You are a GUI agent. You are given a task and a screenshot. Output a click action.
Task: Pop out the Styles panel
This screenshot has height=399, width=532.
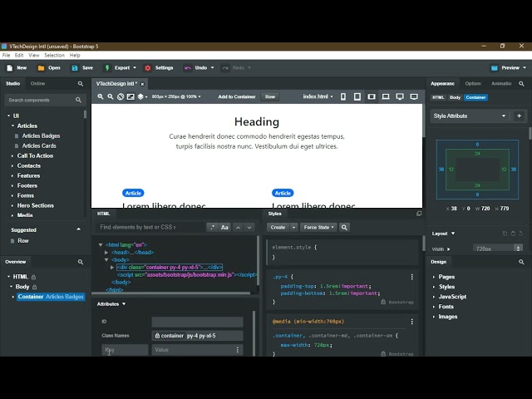tap(419, 214)
